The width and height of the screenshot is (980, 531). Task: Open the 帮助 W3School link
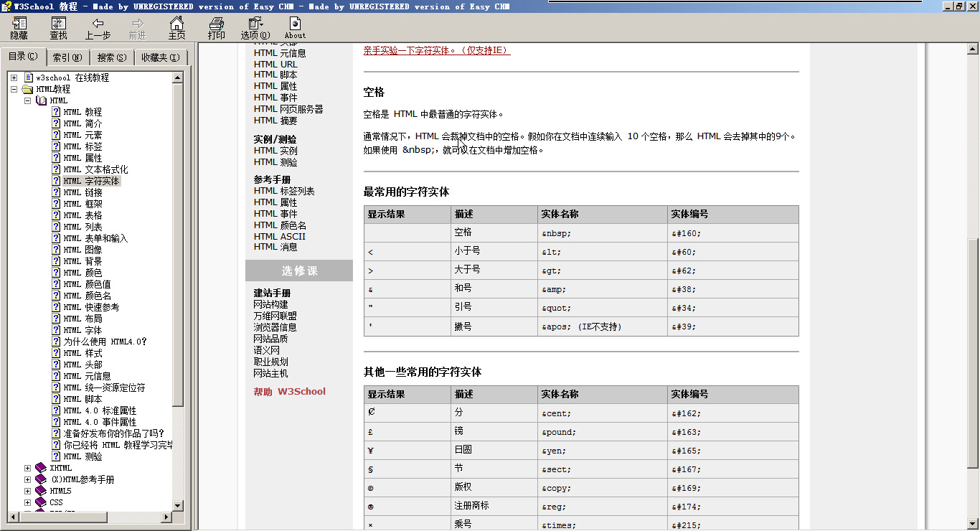pos(289,391)
